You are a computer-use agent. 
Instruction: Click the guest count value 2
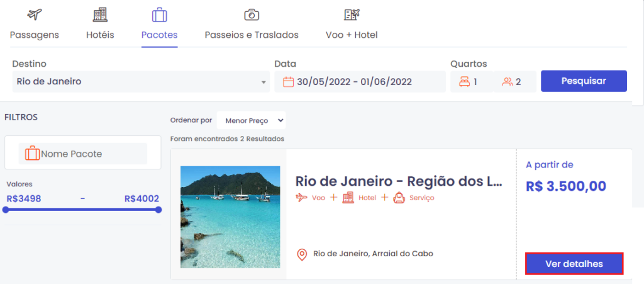[x=518, y=82]
